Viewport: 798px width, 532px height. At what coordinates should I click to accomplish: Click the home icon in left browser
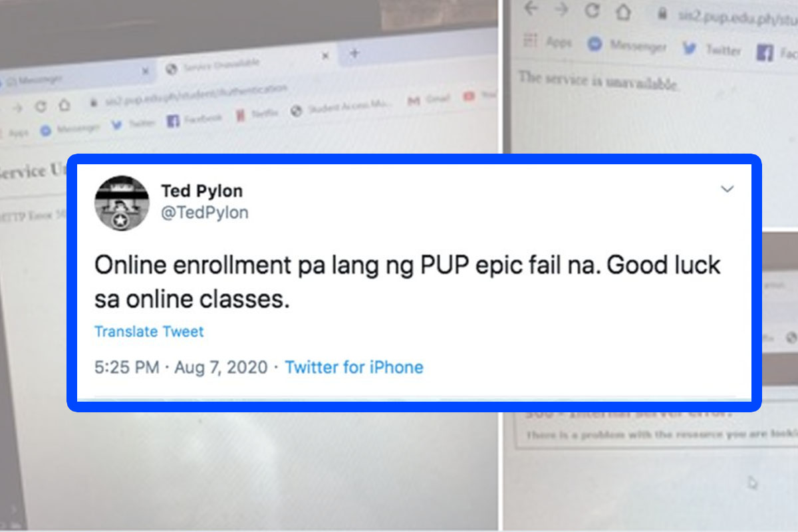(64, 105)
